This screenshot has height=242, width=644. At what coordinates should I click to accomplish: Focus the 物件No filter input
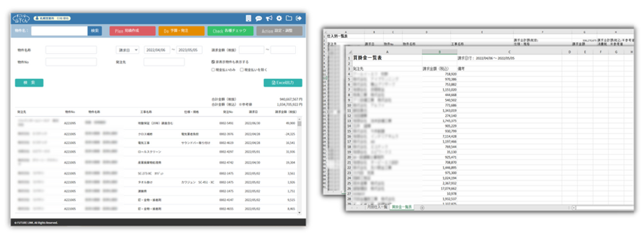point(71,62)
